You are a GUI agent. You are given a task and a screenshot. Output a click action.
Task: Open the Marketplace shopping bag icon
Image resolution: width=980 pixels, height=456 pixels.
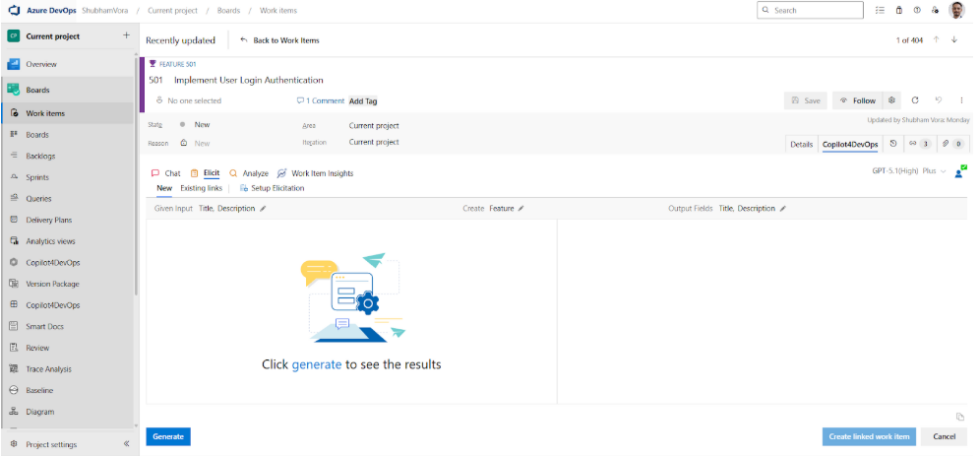[898, 10]
